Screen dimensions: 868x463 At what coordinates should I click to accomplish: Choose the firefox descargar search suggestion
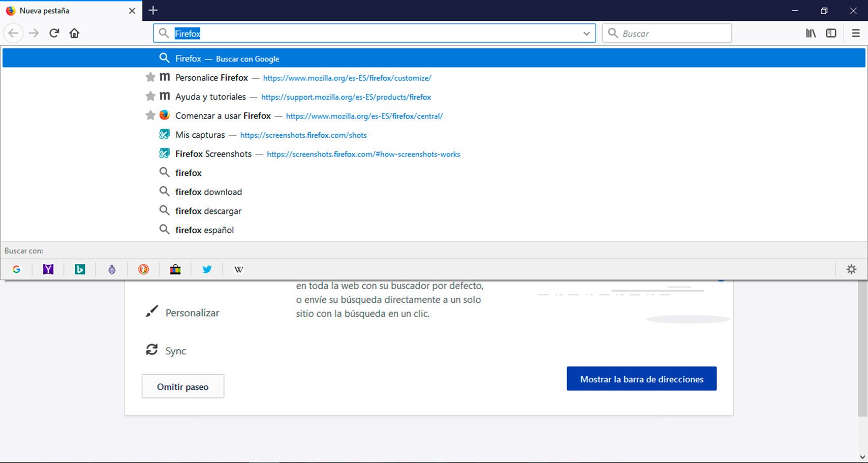[x=434, y=211]
